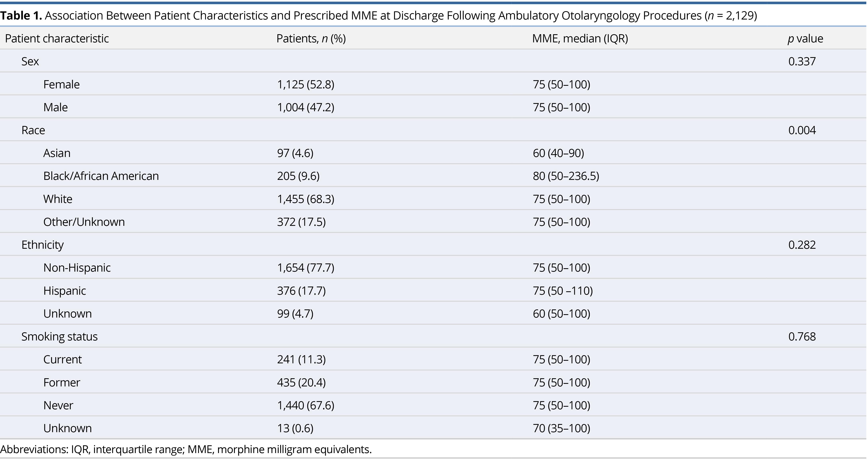The width and height of the screenshot is (868, 466).
Task: Click the Table 1 title text
Action: pos(378,16)
